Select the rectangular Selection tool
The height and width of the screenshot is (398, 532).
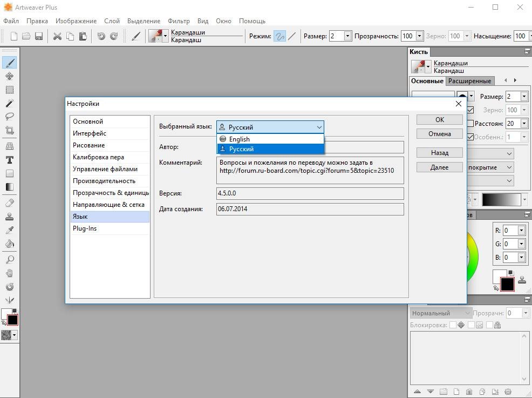(x=10, y=90)
